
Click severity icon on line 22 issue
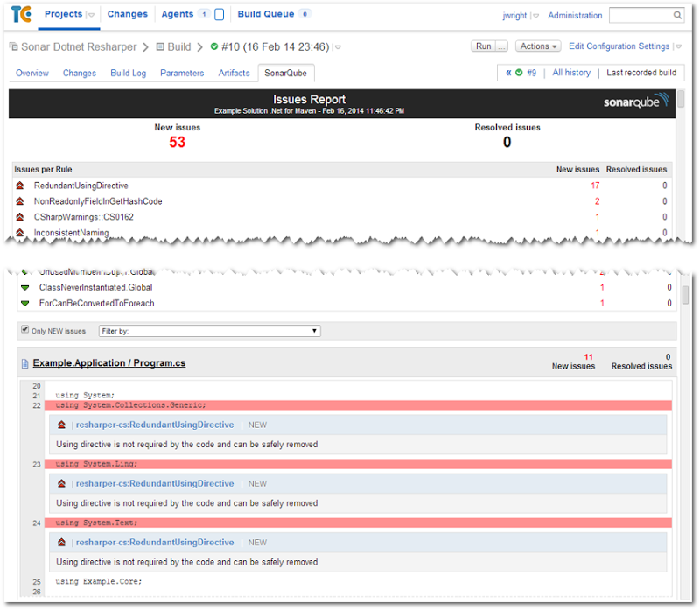[x=61, y=425]
